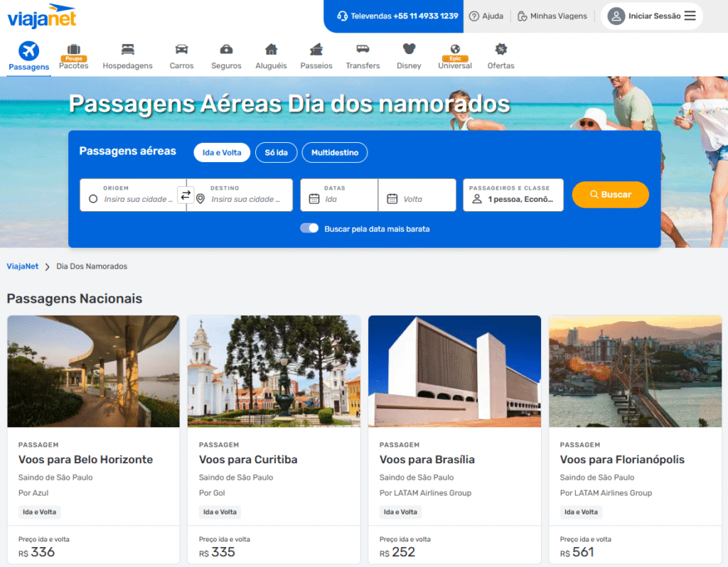Open the Passageiros e Classe dropdown
This screenshot has height=567, width=728.
(513, 195)
